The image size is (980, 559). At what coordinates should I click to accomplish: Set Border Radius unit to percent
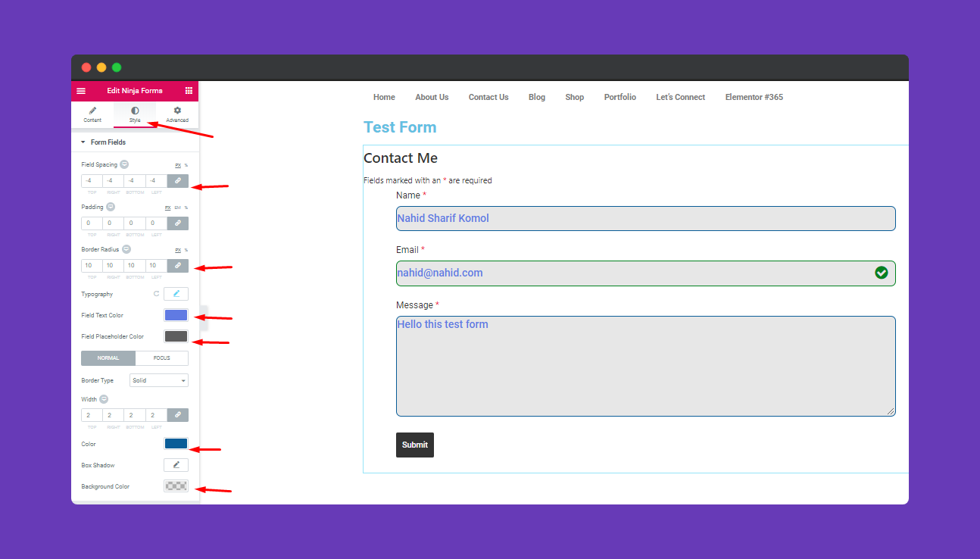pyautogui.click(x=186, y=250)
